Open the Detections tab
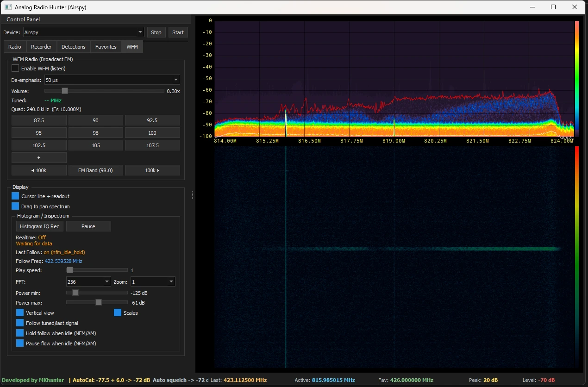 [x=73, y=46]
